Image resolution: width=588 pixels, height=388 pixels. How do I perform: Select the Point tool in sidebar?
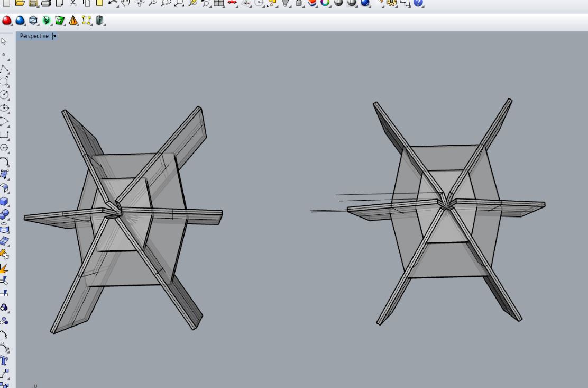(4, 55)
